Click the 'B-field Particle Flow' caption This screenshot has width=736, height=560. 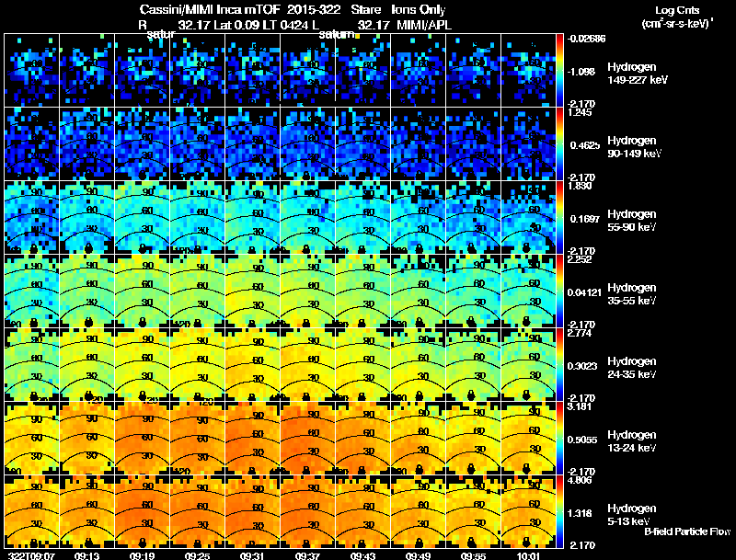[687, 531]
